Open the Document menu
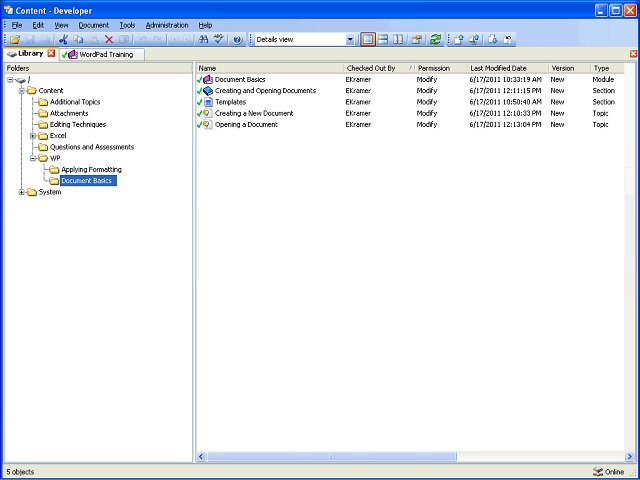The width and height of the screenshot is (640, 480). pos(94,25)
